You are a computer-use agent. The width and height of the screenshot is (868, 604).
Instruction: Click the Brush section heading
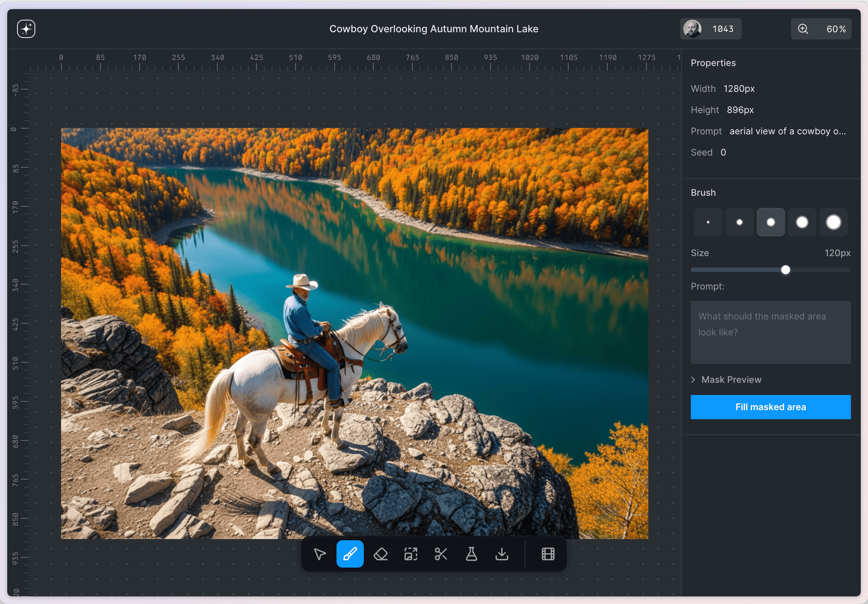pos(703,193)
